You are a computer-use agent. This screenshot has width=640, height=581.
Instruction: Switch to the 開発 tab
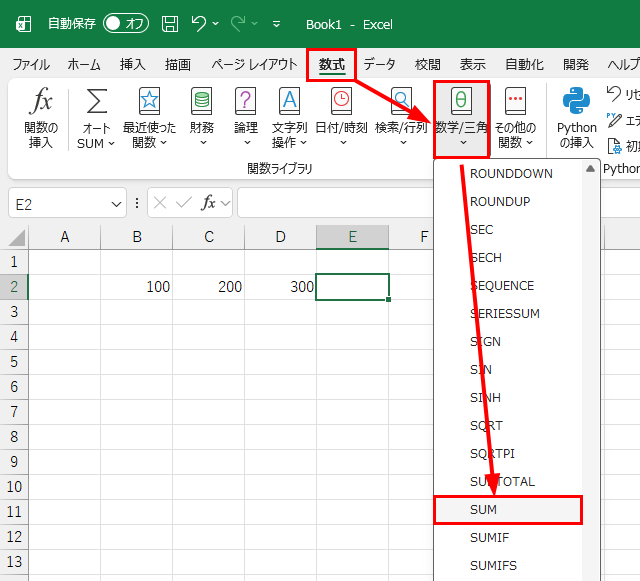576,65
